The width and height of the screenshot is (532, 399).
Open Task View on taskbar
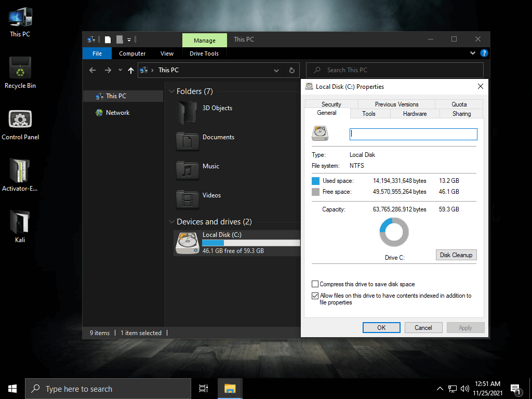204,389
